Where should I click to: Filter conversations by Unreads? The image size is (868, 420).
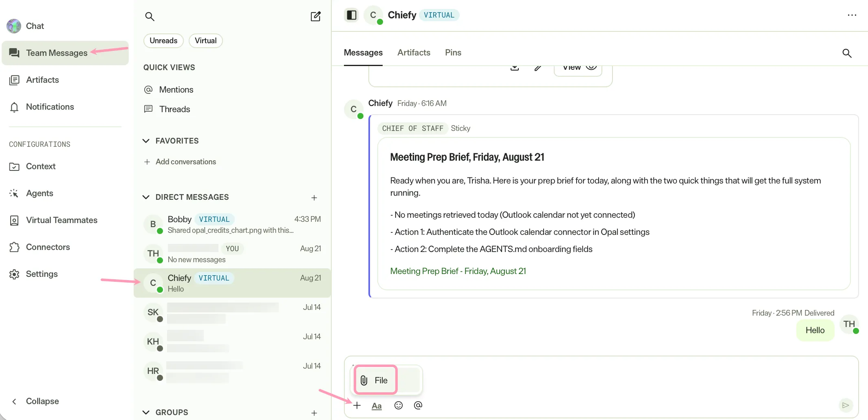(x=163, y=41)
